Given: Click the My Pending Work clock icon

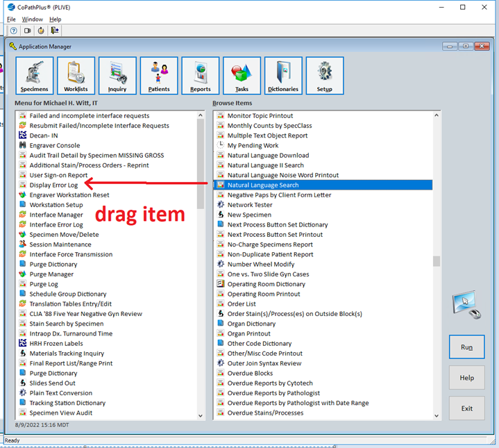Looking at the screenshot, I should [x=221, y=145].
